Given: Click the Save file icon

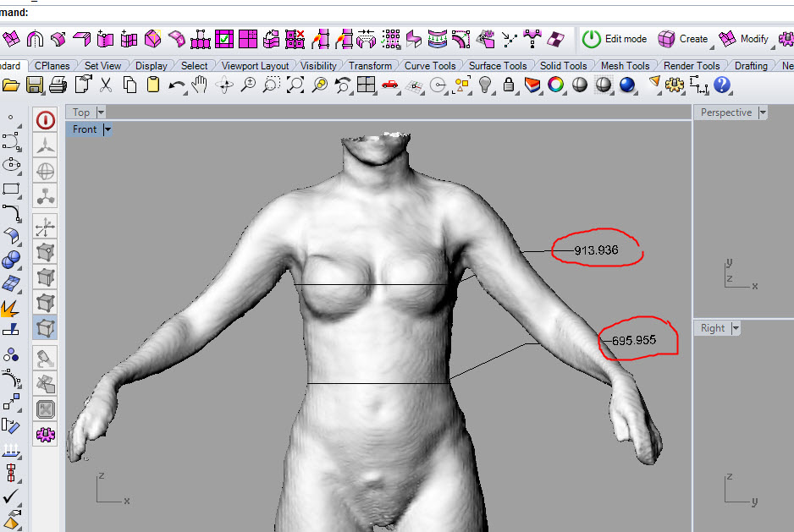Looking at the screenshot, I should (35, 85).
